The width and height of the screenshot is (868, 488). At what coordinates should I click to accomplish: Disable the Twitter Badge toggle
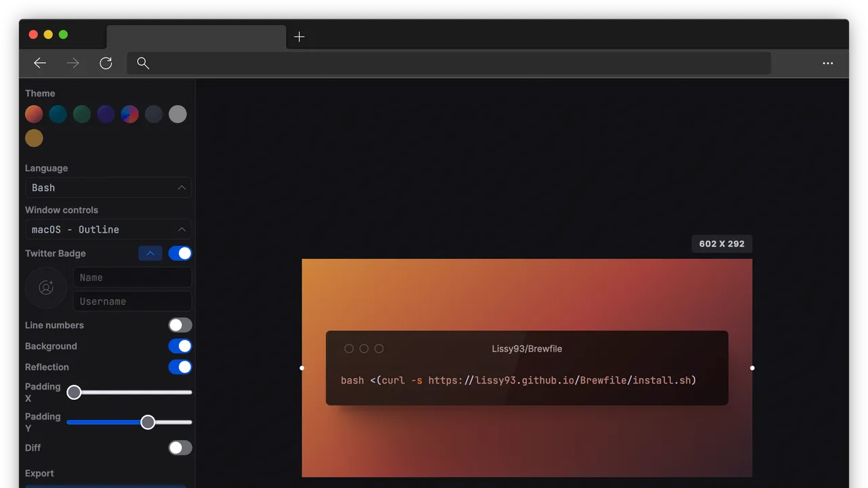click(x=180, y=253)
